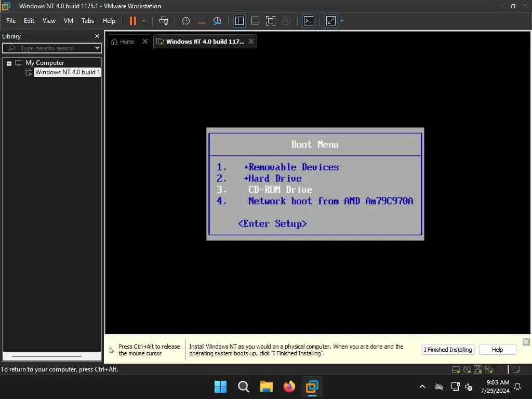Enter full screen mode via the toolbar icon
This screenshot has height=399, width=532.
click(270, 21)
